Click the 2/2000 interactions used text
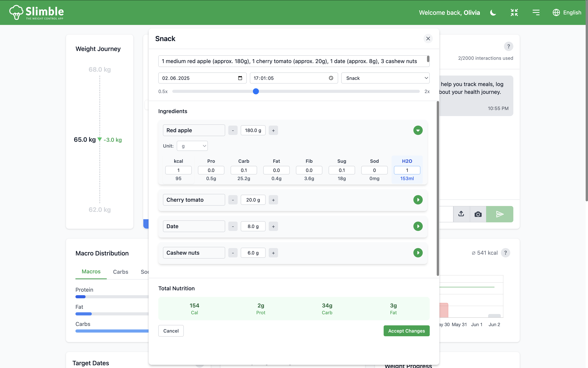The height and width of the screenshot is (368, 588). tap(486, 58)
